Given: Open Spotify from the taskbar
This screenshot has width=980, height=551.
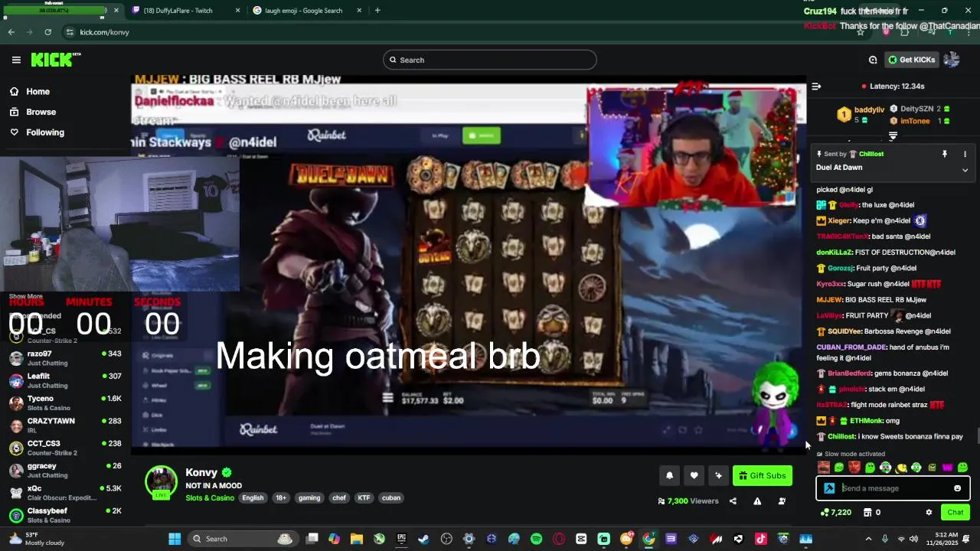Looking at the screenshot, I should pyautogui.click(x=536, y=539).
